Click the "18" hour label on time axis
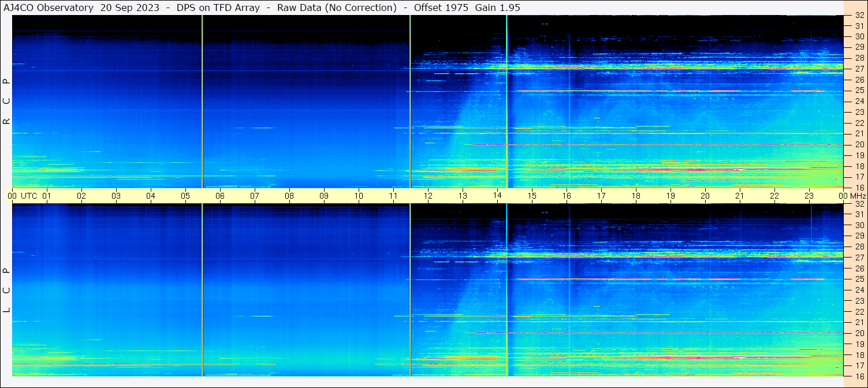Image resolution: width=868 pixels, height=388 pixels. pyautogui.click(x=636, y=196)
